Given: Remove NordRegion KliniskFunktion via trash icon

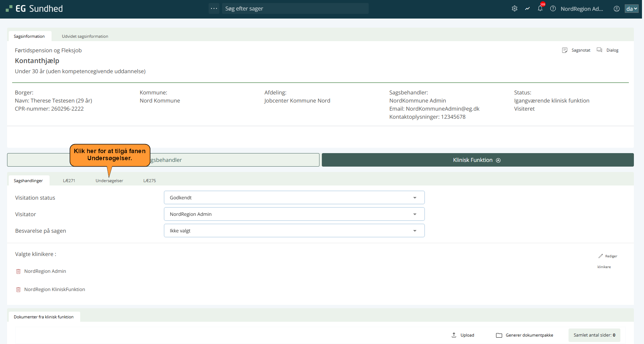Looking at the screenshot, I should [19, 290].
